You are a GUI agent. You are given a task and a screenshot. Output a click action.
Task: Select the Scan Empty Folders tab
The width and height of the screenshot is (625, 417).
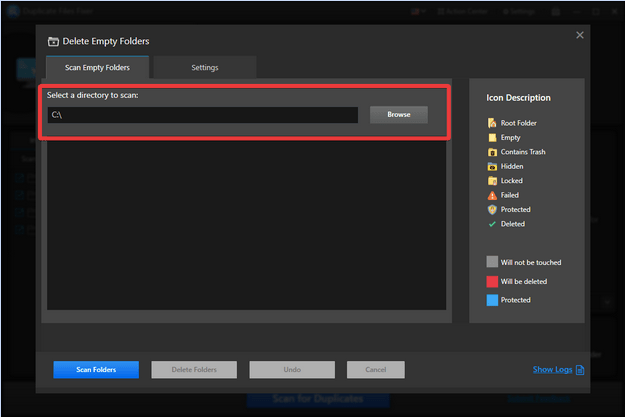pyautogui.click(x=97, y=67)
